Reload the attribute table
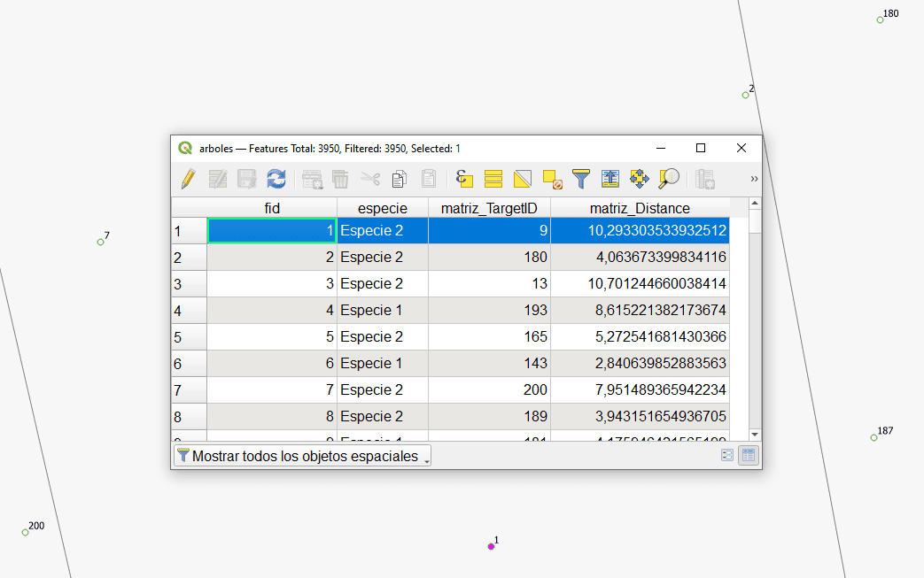This screenshot has width=924, height=578. pyautogui.click(x=276, y=179)
